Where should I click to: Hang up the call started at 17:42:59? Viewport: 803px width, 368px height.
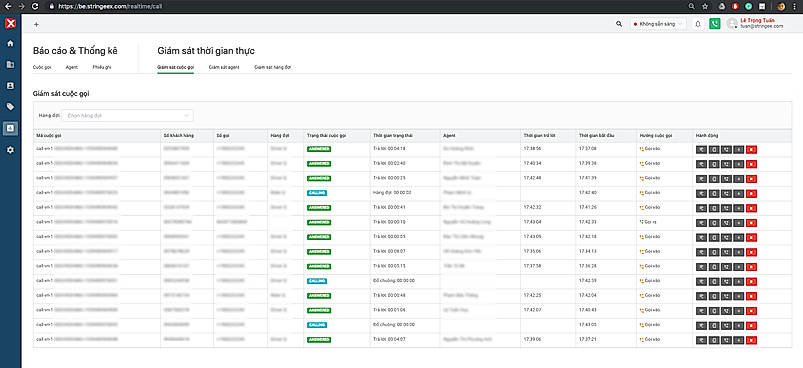(751, 282)
